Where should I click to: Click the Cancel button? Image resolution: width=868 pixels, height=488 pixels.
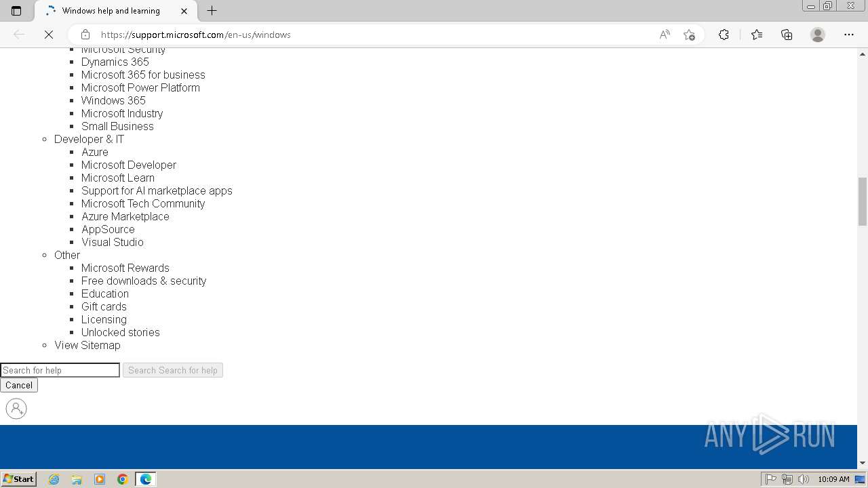19,385
